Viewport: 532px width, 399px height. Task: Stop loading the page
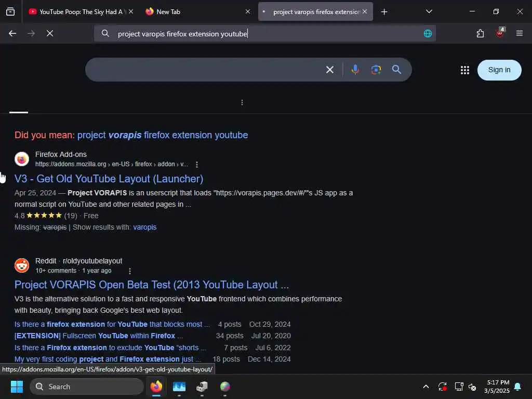[50, 33]
